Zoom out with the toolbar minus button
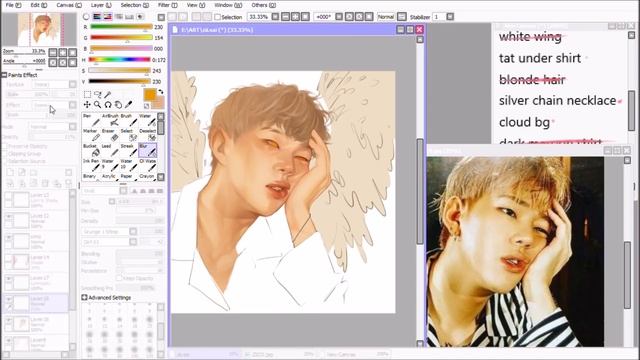Viewport: 640px width, 360px height. point(286,17)
